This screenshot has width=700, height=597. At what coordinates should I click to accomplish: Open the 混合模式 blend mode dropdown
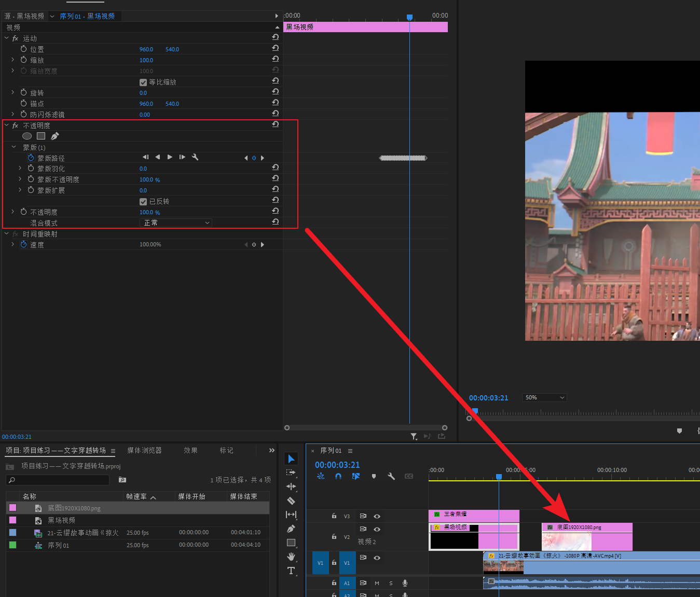click(176, 223)
